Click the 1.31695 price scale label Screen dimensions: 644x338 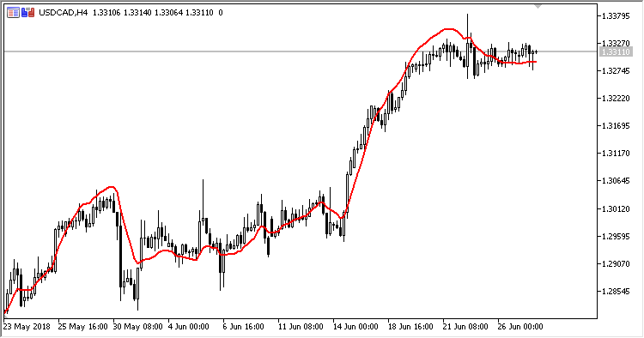pyautogui.click(x=616, y=126)
